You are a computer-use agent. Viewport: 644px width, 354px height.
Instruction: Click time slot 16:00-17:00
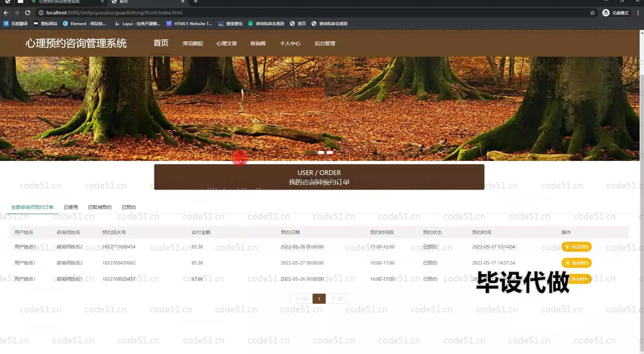click(x=382, y=279)
